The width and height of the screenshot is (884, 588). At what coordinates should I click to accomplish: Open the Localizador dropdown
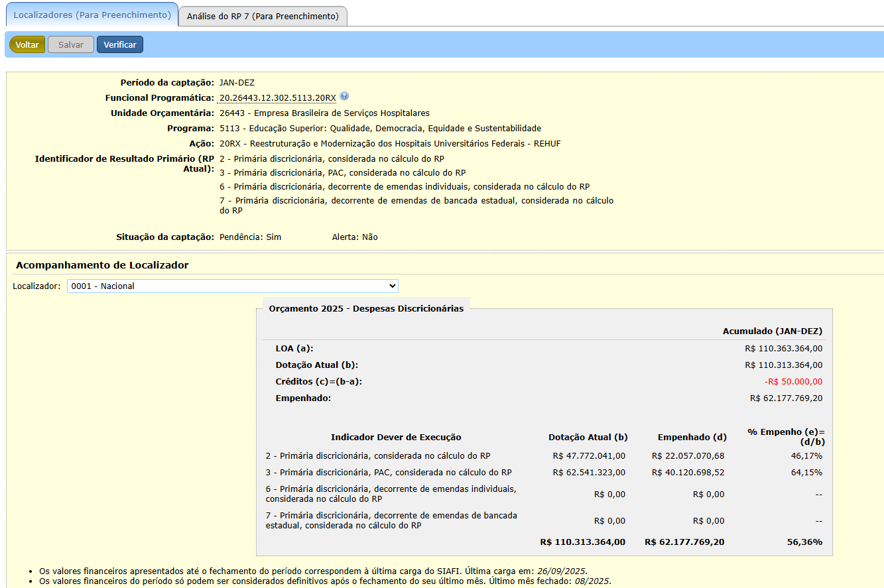[x=232, y=286]
